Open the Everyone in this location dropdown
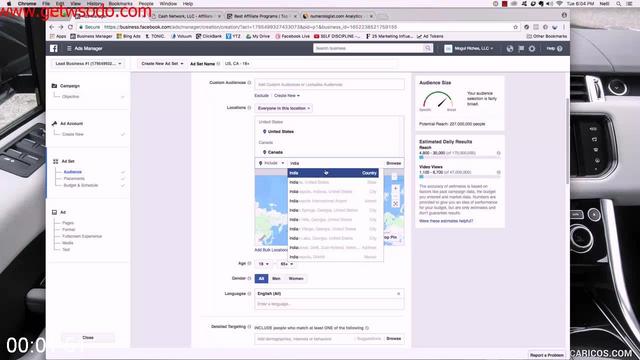Image resolution: width=640 pixels, height=360 pixels. coord(284,108)
